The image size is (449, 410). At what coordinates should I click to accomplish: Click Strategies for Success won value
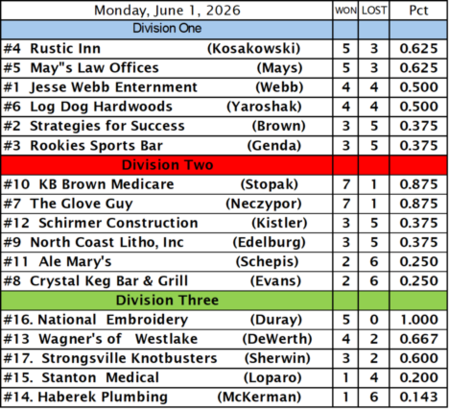[x=346, y=126]
